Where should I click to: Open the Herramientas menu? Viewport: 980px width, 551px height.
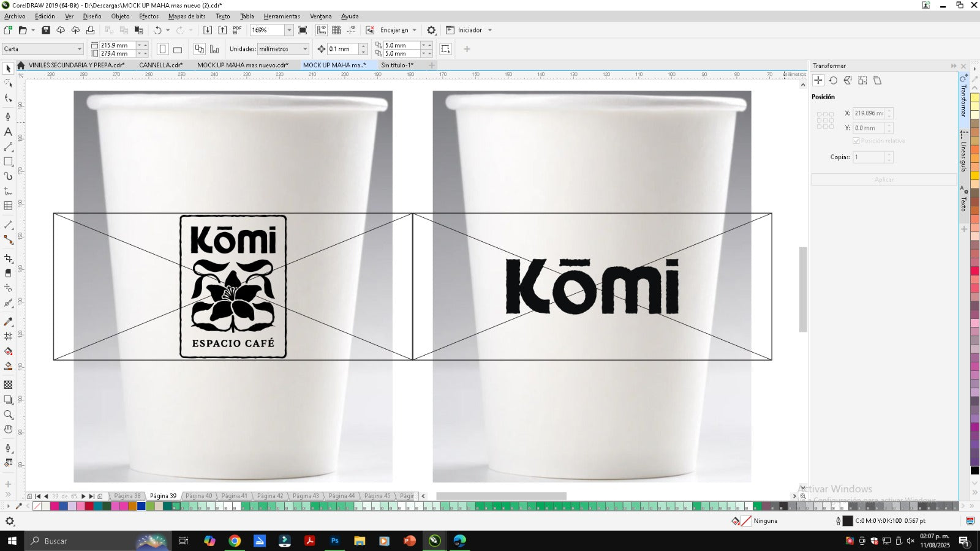[282, 17]
